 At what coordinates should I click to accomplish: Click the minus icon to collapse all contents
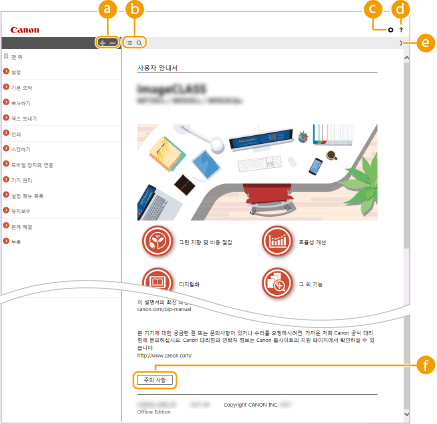click(113, 43)
